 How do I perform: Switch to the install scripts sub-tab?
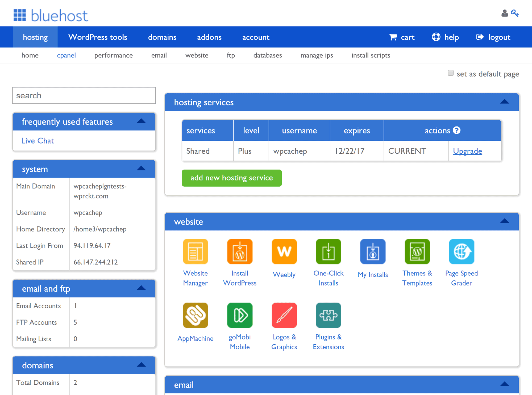371,55
